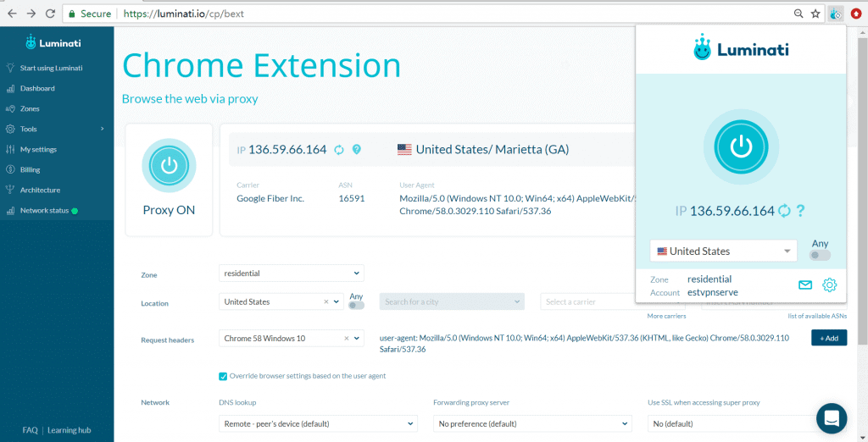Click the large power button in extension popup

(741, 148)
